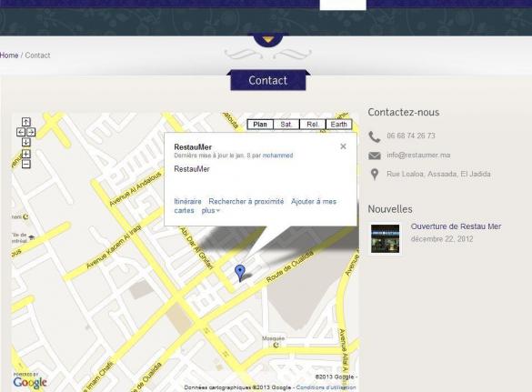
Task: Pan the map left with arrow control
Action: point(21,132)
